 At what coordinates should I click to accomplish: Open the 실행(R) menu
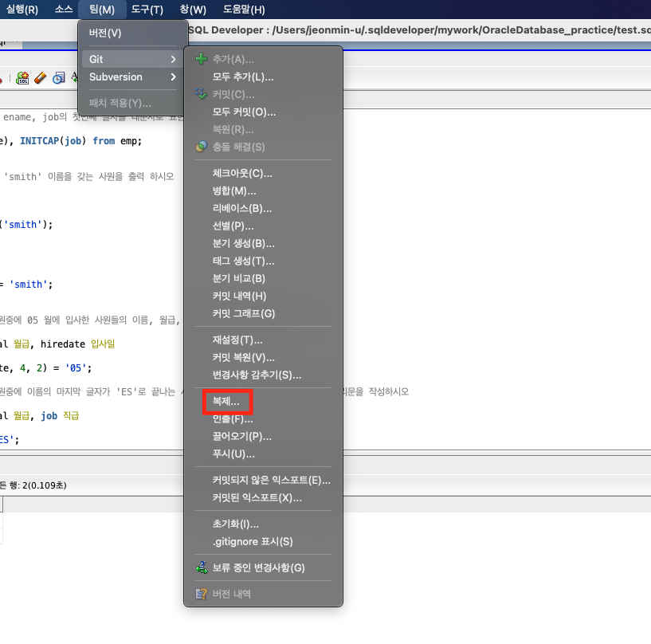point(22,9)
